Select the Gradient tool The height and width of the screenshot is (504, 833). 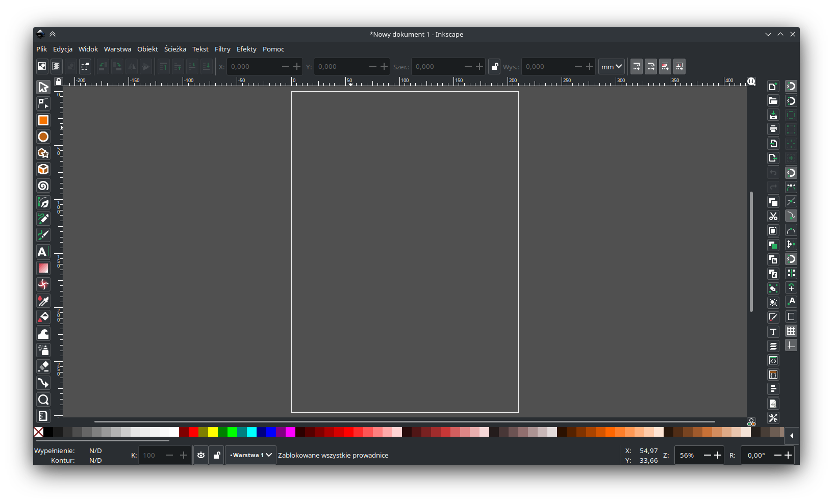coord(43,268)
